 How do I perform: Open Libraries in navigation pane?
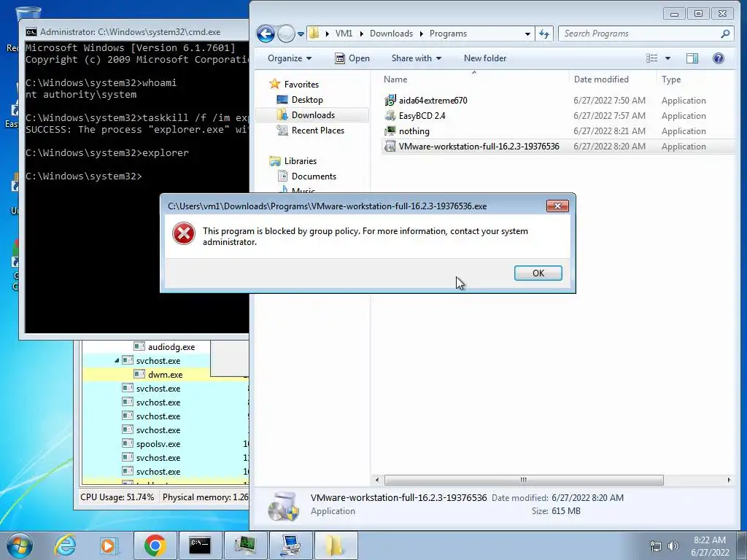click(300, 161)
